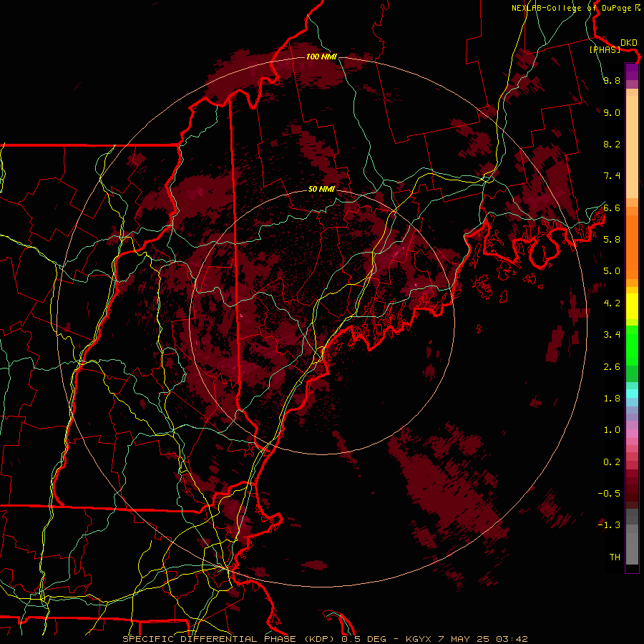Click the "5.0" legend value
The width and height of the screenshot is (644, 644).
tap(612, 271)
